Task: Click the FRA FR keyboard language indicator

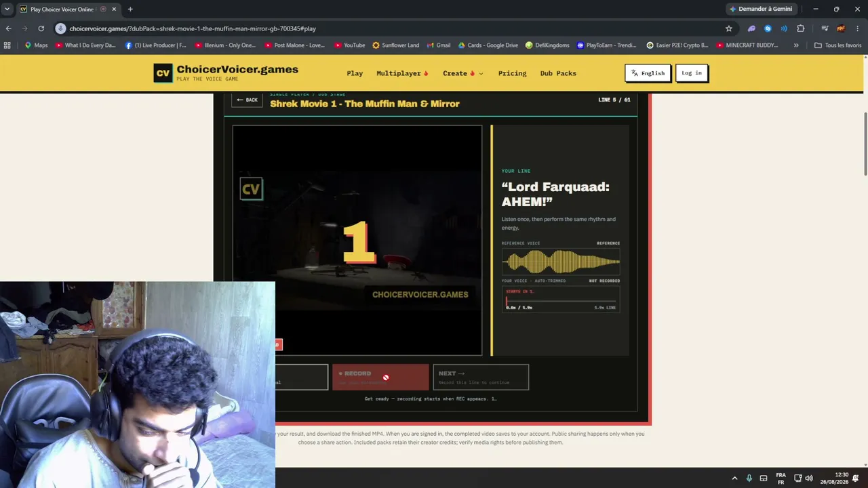Action: tap(781, 479)
